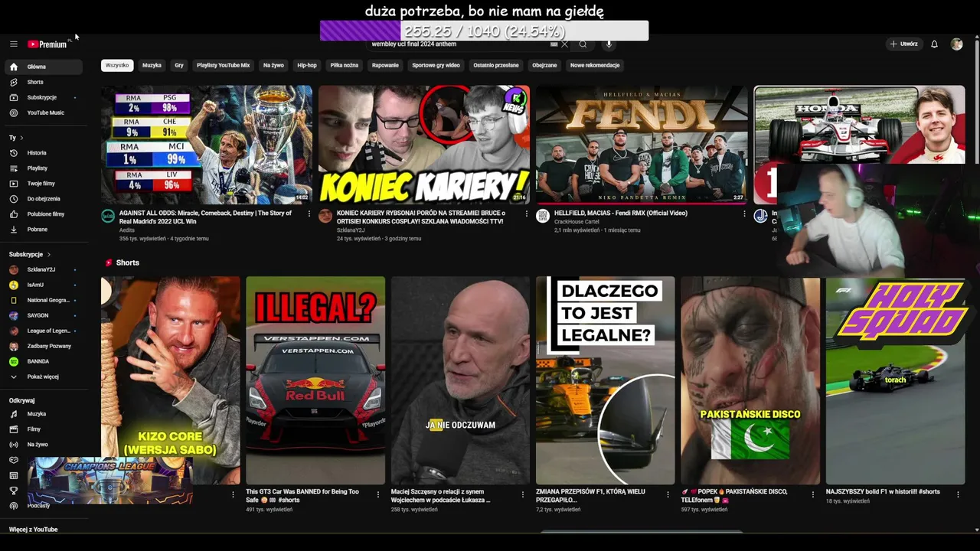Screen dimensions: 980x551
Task: Open options menu for ZMIANA PRZEPISÓW F1 short
Action: click(668, 494)
